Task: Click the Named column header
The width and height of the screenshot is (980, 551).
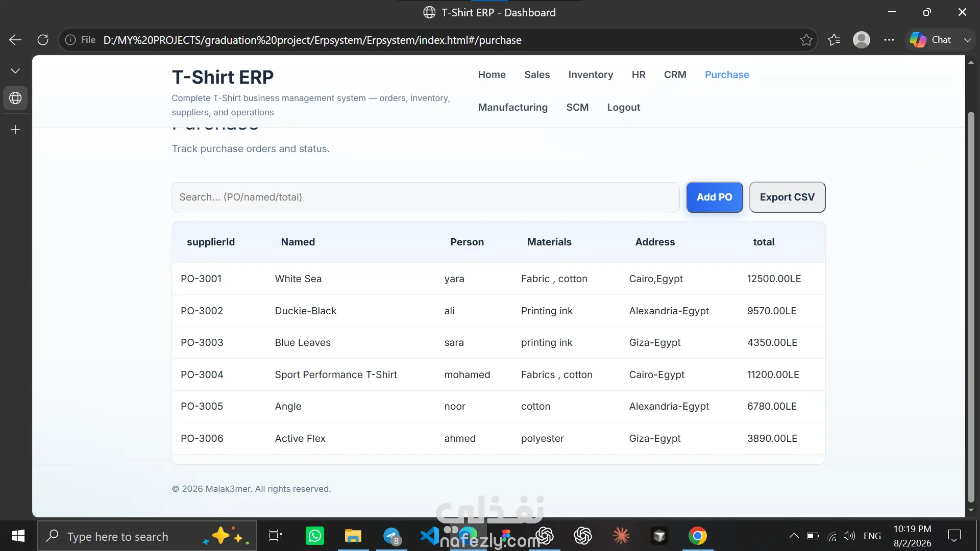Action: click(298, 242)
